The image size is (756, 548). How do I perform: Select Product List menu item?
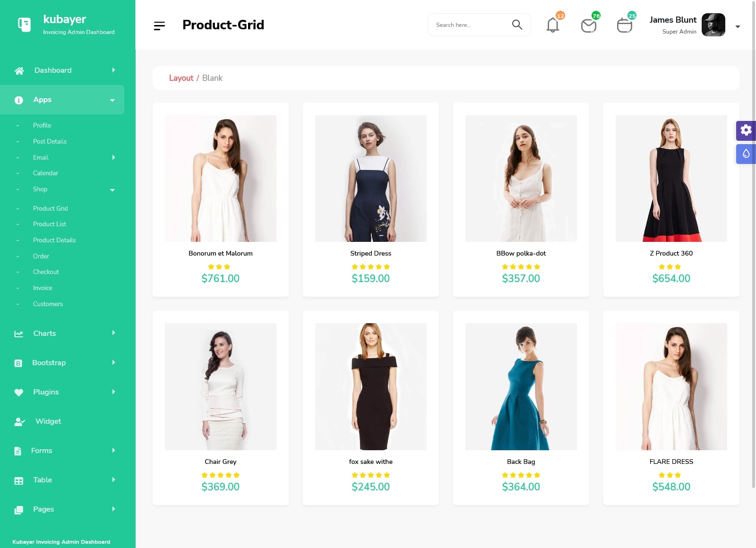(x=50, y=224)
